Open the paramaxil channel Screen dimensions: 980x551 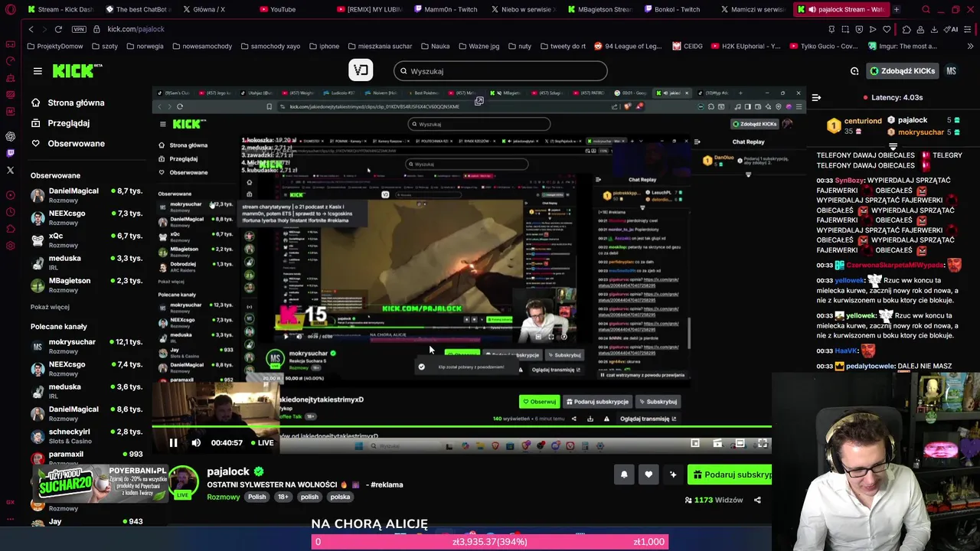pos(87,458)
